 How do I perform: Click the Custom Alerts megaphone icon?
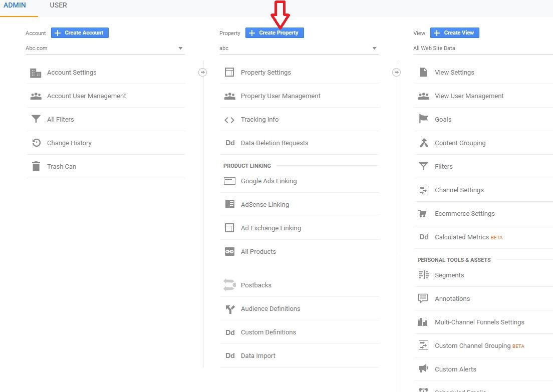point(423,369)
